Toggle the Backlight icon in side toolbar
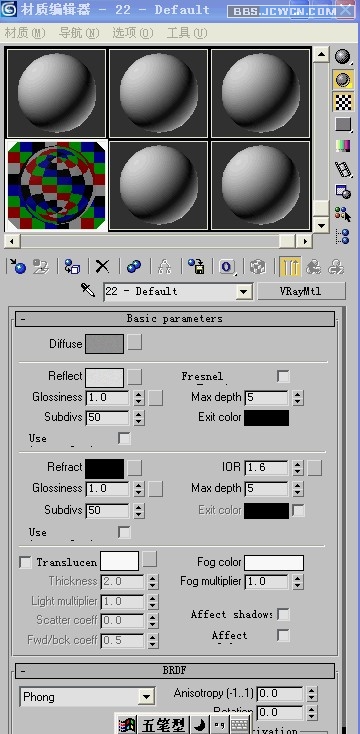 click(x=343, y=79)
